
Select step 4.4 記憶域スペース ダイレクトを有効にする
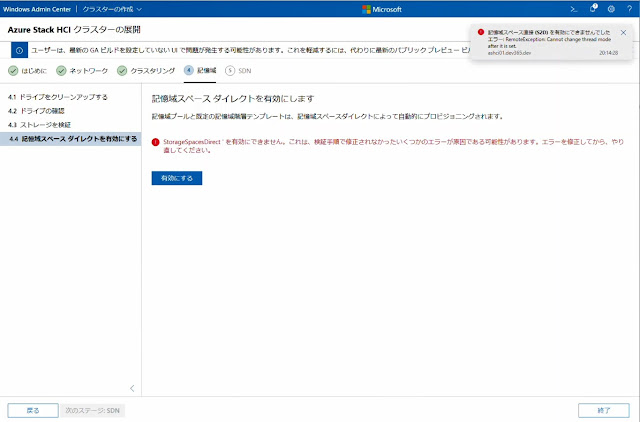[x=70, y=139]
